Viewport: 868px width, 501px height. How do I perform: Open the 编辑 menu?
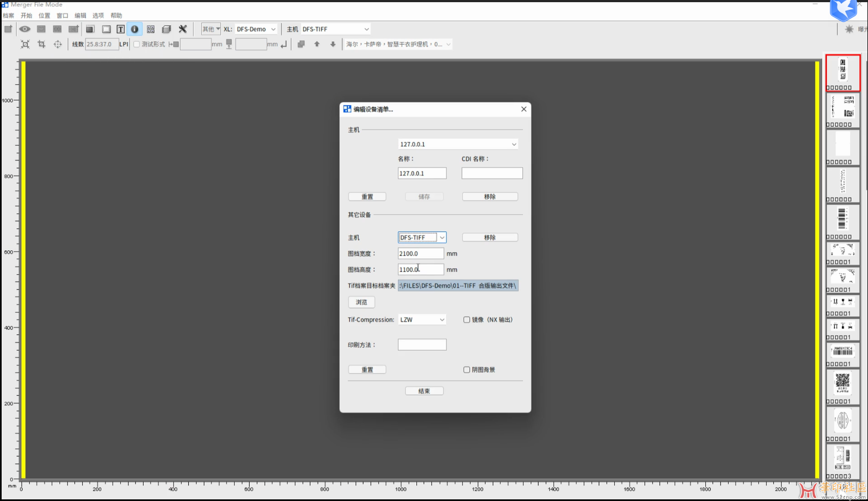(80, 16)
